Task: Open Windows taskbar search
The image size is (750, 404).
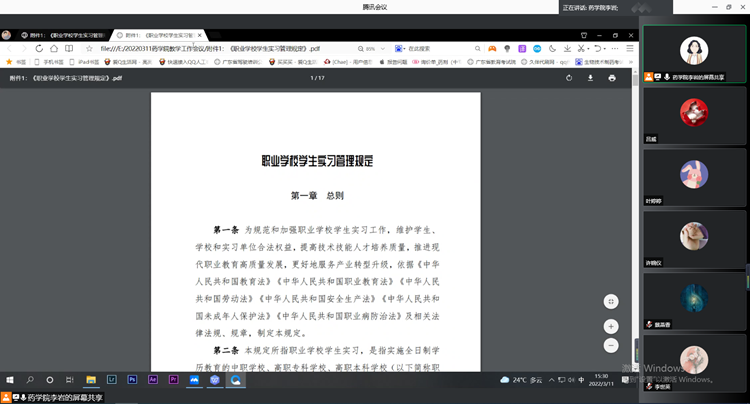Action: 30,380
